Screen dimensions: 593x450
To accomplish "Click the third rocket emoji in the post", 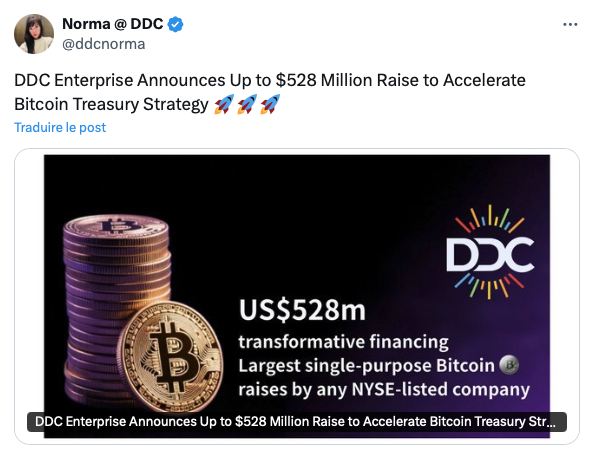I will click(x=270, y=104).
